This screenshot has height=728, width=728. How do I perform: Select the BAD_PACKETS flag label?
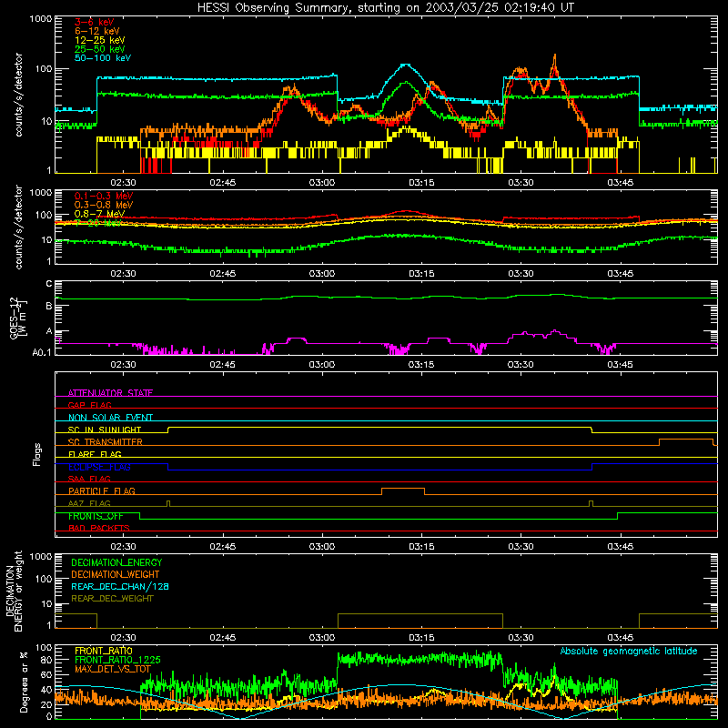(x=99, y=528)
